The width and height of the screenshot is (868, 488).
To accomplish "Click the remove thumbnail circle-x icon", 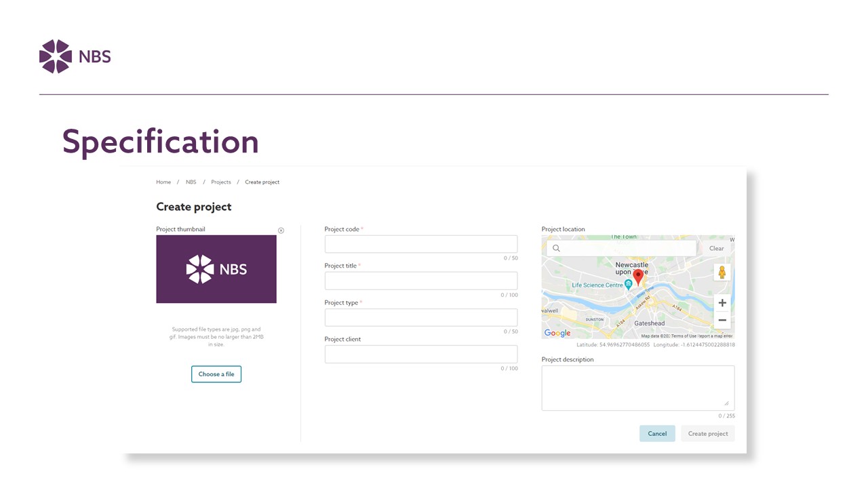I will (281, 230).
